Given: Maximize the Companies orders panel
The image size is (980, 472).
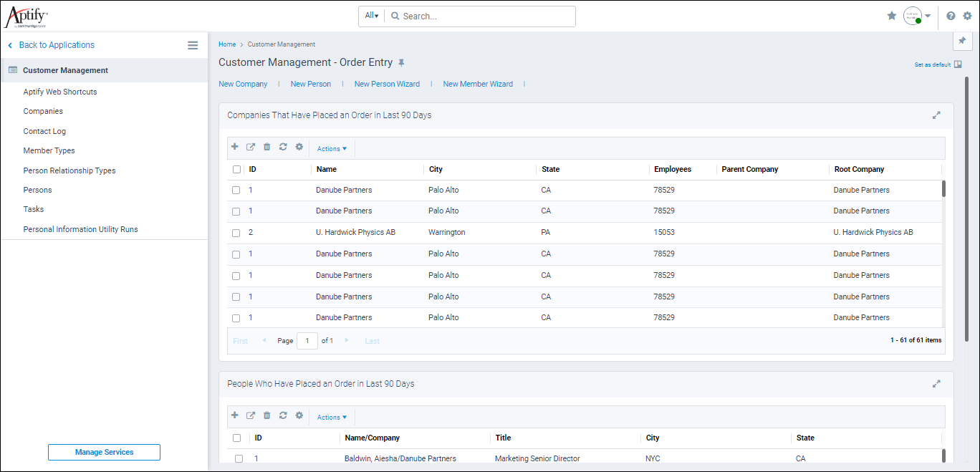Looking at the screenshot, I should 936,115.
